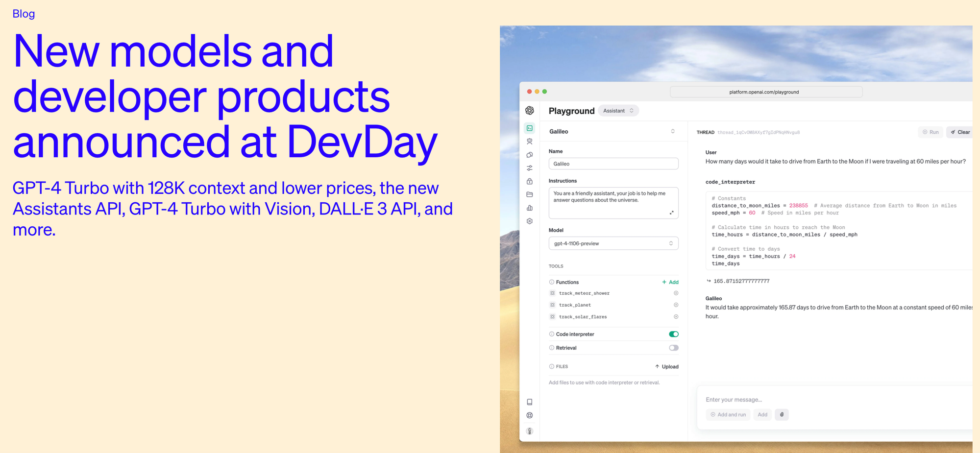Click the info icon beside Functions
Screen dimensions: 980x453
coord(552,282)
